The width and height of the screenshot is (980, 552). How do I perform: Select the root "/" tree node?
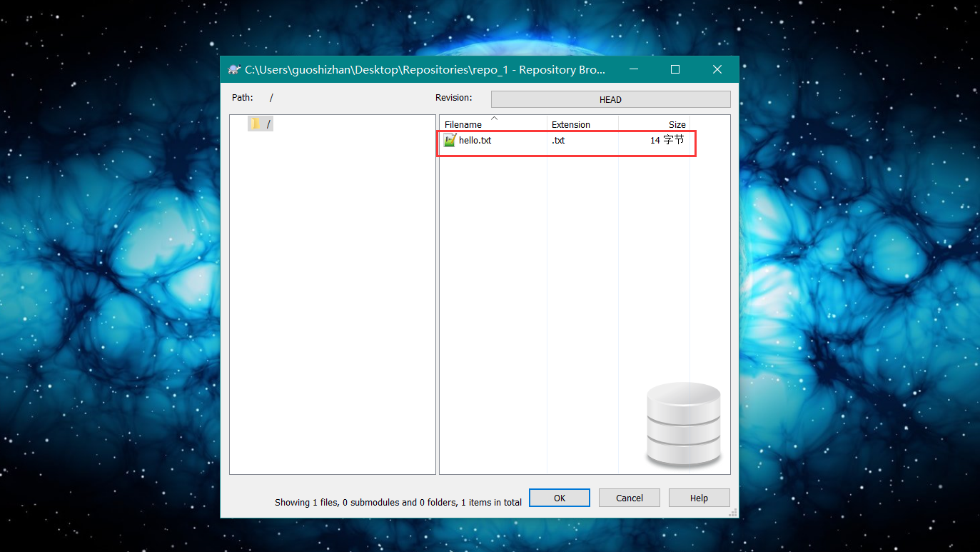click(269, 124)
